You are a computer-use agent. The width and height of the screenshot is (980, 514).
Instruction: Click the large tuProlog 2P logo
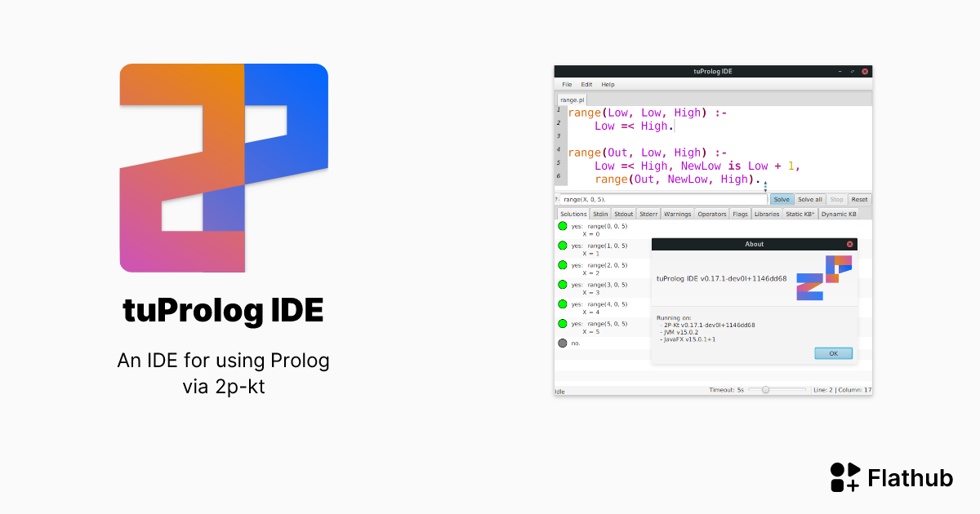223,167
